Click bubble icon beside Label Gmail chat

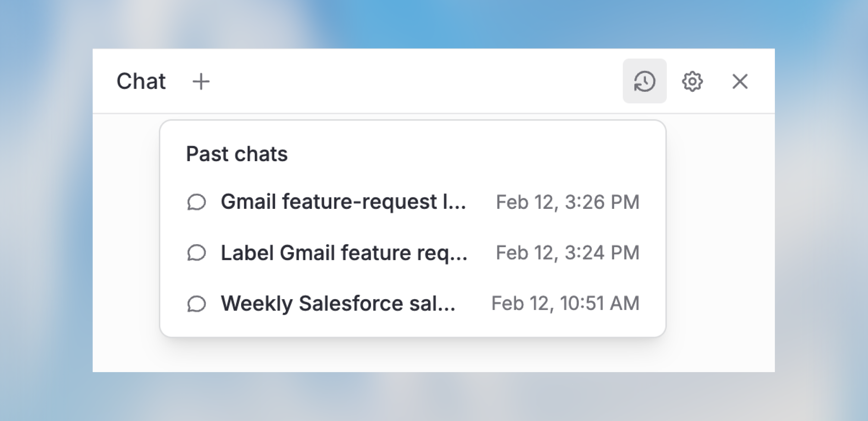click(x=197, y=253)
